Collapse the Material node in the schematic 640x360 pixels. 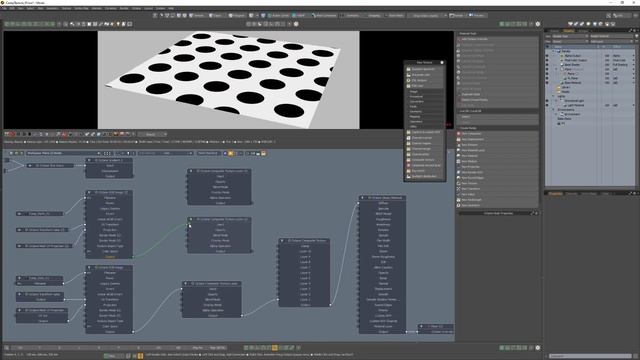[362, 198]
